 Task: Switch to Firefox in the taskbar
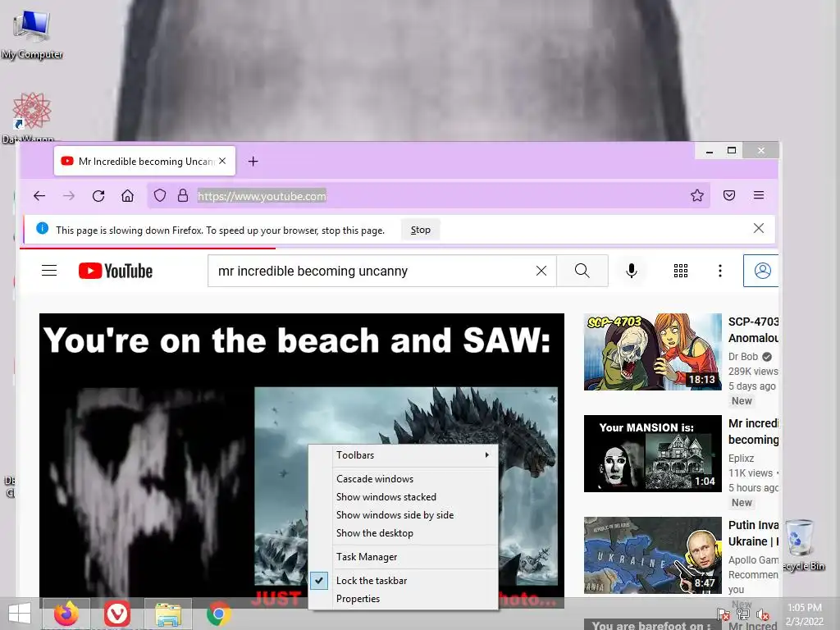click(66, 614)
